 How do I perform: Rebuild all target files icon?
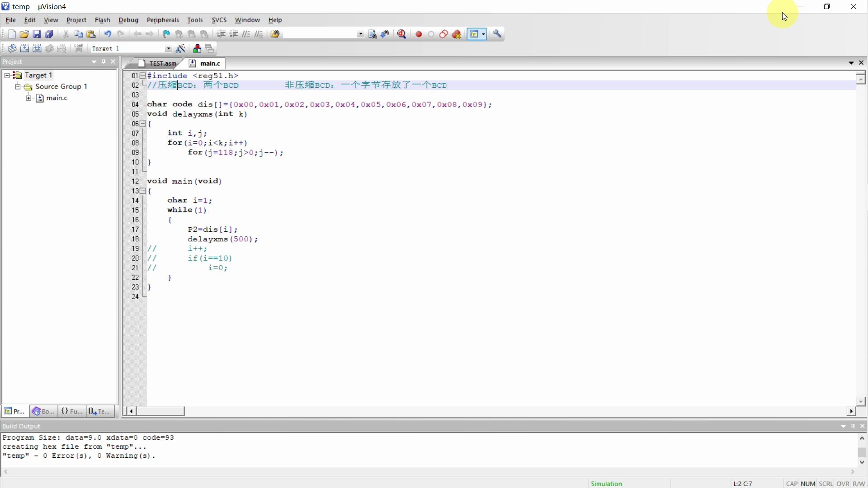37,49
